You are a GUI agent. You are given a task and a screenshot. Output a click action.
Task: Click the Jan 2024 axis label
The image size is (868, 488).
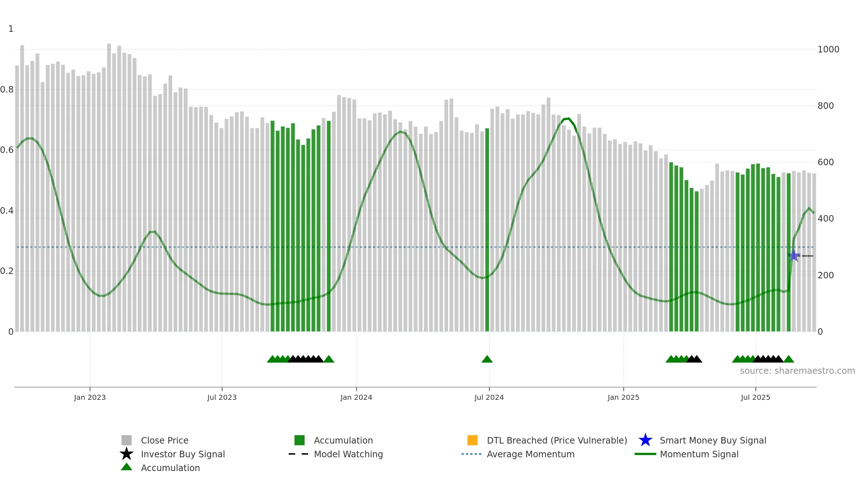click(x=356, y=397)
